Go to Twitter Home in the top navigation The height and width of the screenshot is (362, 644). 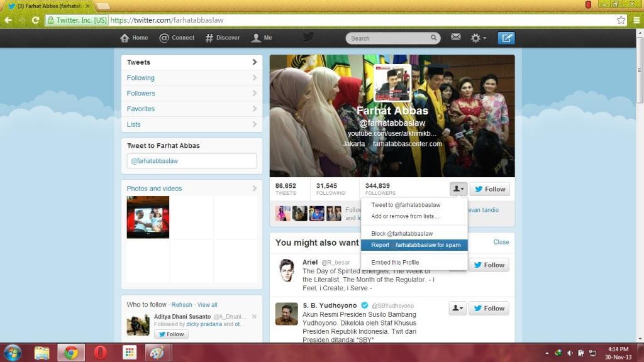click(134, 38)
